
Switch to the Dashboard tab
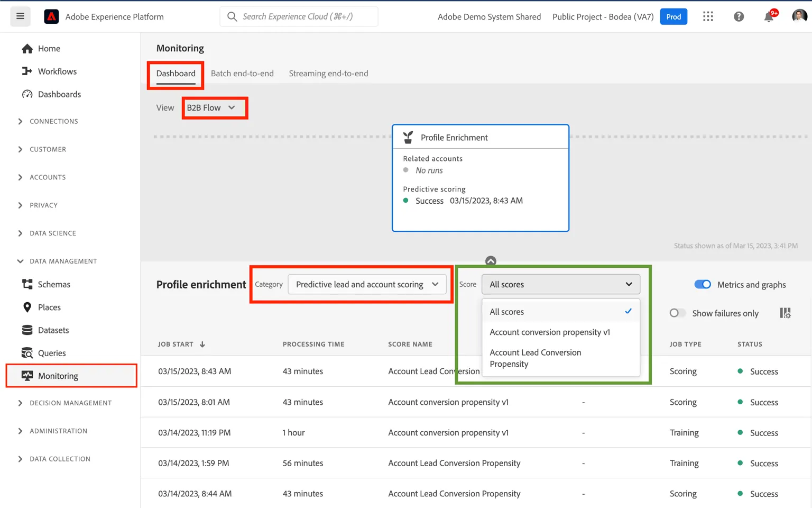click(176, 74)
